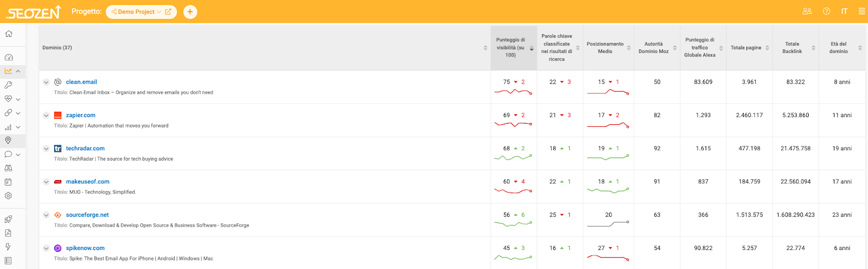Screen dimensions: 868x269
Task: Open the zapier.com domain link
Action: pyautogui.click(x=81, y=115)
